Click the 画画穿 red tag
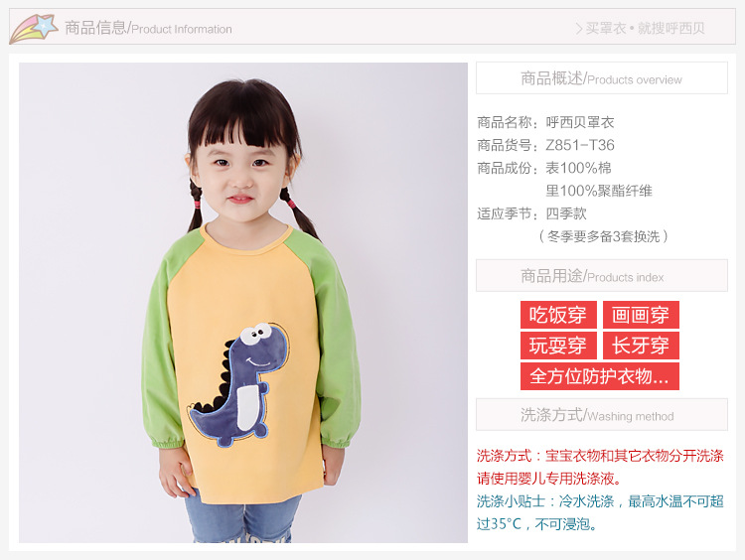The height and width of the screenshot is (560, 745). (x=641, y=315)
